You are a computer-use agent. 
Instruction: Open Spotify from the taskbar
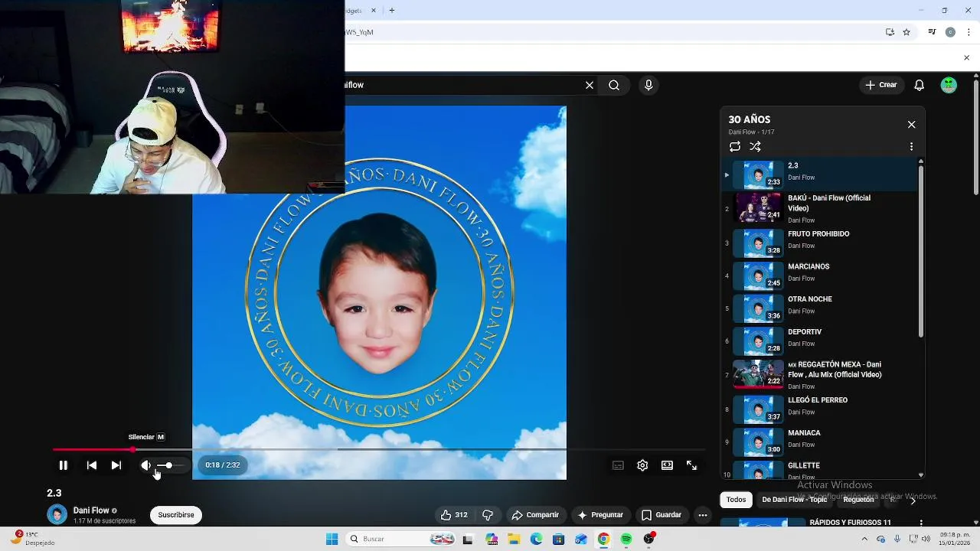626,540
